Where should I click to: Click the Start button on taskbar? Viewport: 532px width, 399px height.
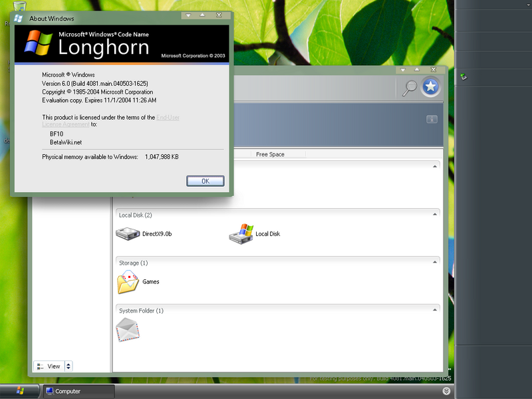(x=20, y=391)
